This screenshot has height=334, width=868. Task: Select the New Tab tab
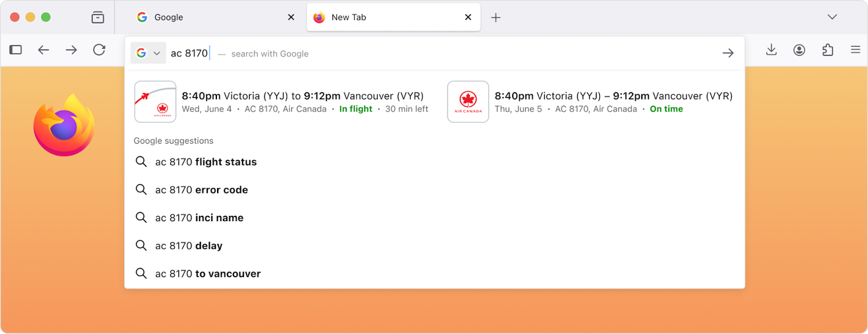click(x=393, y=17)
